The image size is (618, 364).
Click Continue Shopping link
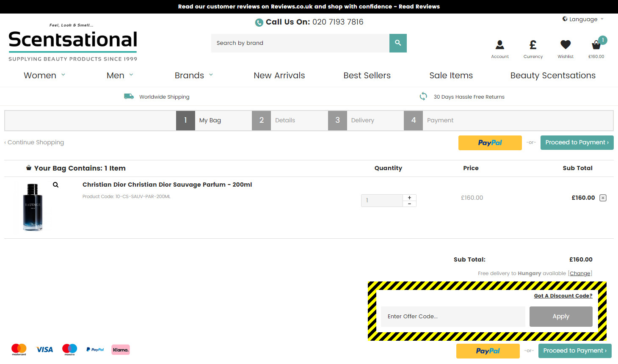click(34, 142)
